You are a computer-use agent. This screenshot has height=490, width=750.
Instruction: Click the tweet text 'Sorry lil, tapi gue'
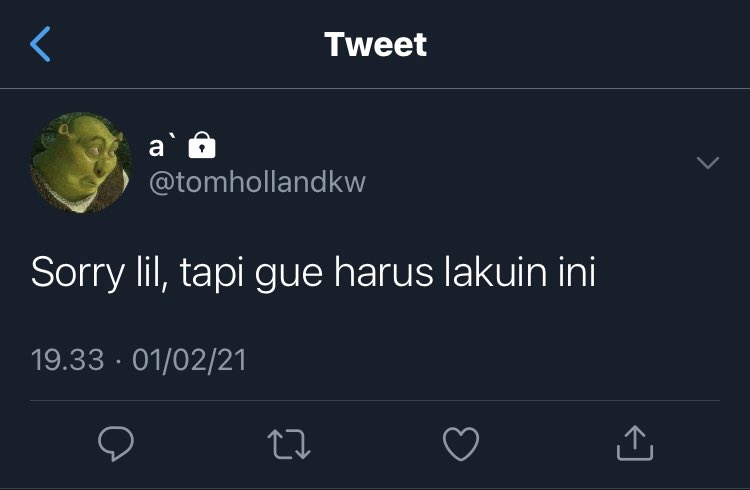(176, 273)
